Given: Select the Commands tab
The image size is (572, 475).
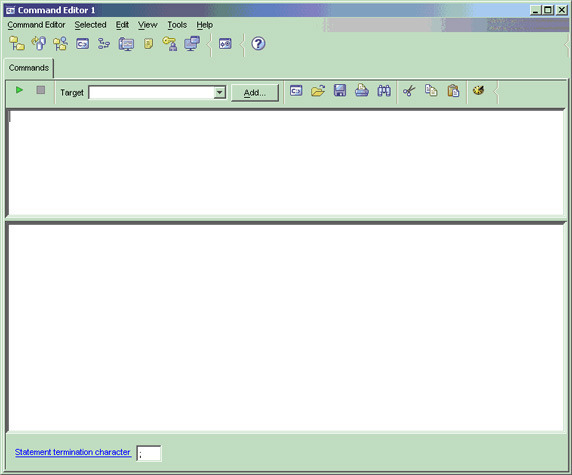Looking at the screenshot, I should pyautogui.click(x=29, y=68).
